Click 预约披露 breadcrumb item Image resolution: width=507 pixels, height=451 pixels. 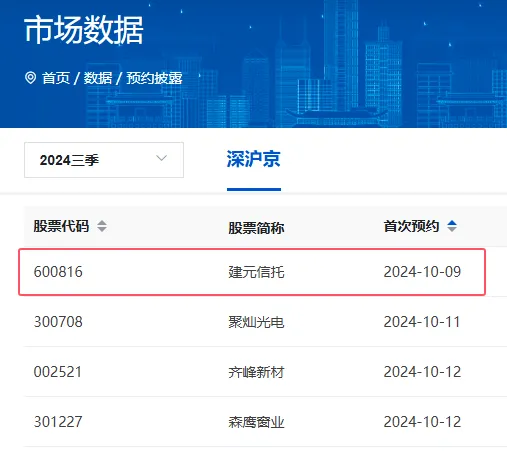click(154, 78)
